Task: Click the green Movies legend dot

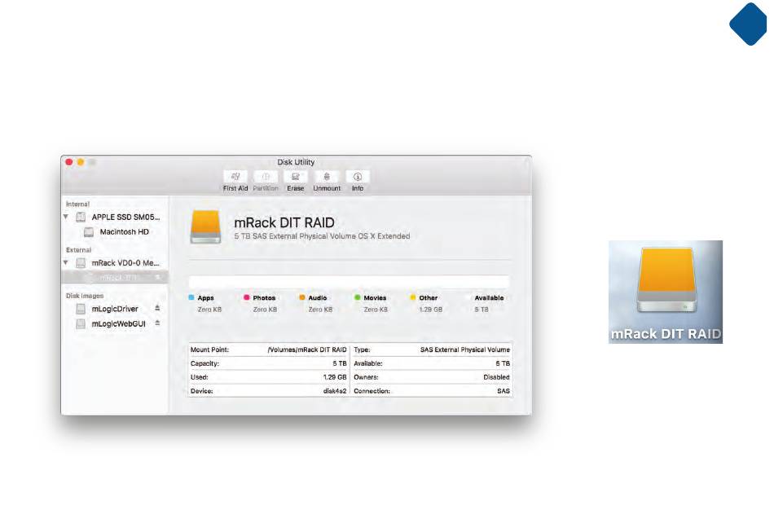Action: 358,297
